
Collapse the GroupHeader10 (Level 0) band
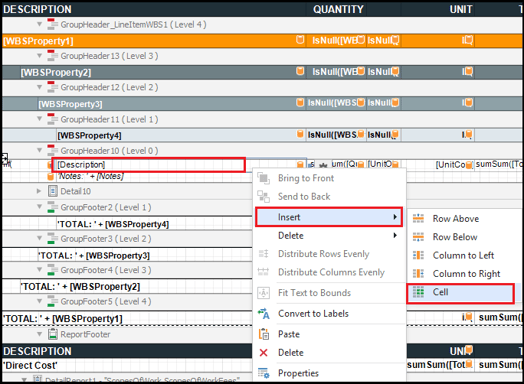[x=39, y=150]
